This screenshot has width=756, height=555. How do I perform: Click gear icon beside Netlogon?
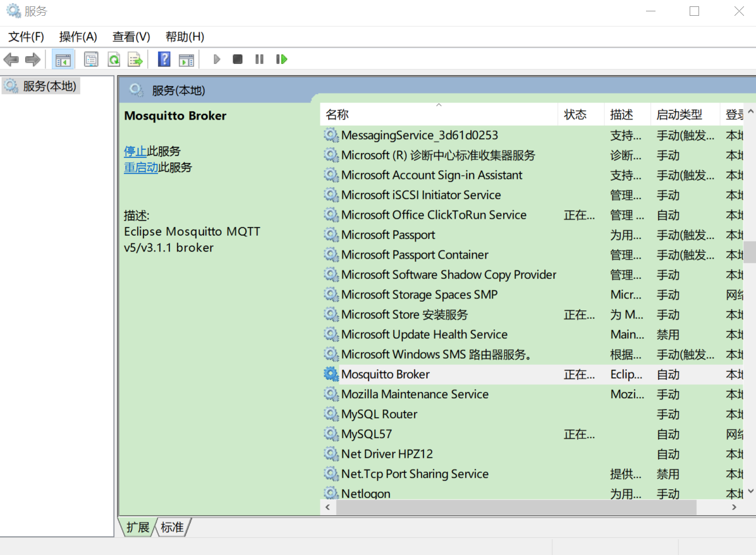click(x=331, y=493)
